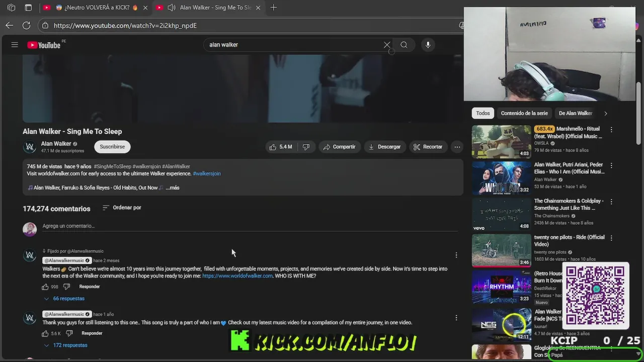
Task: Open the #SingMeToSleep hashtag
Action: pos(112,166)
